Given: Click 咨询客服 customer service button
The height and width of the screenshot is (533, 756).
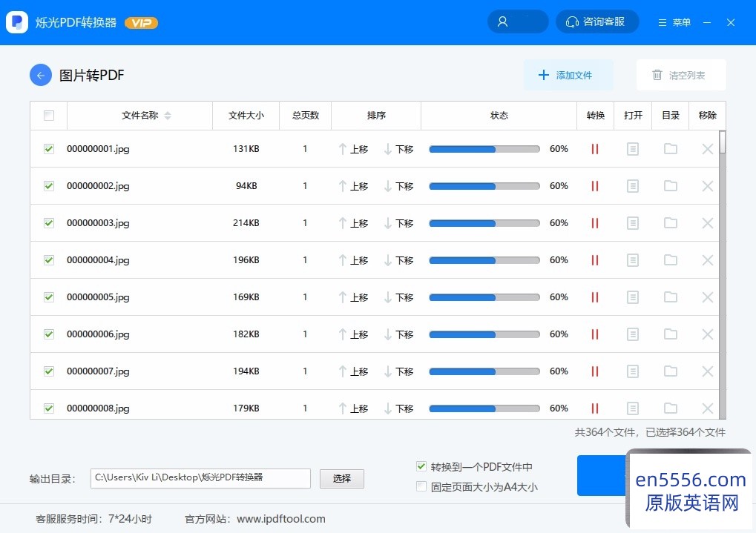Looking at the screenshot, I should tap(596, 22).
